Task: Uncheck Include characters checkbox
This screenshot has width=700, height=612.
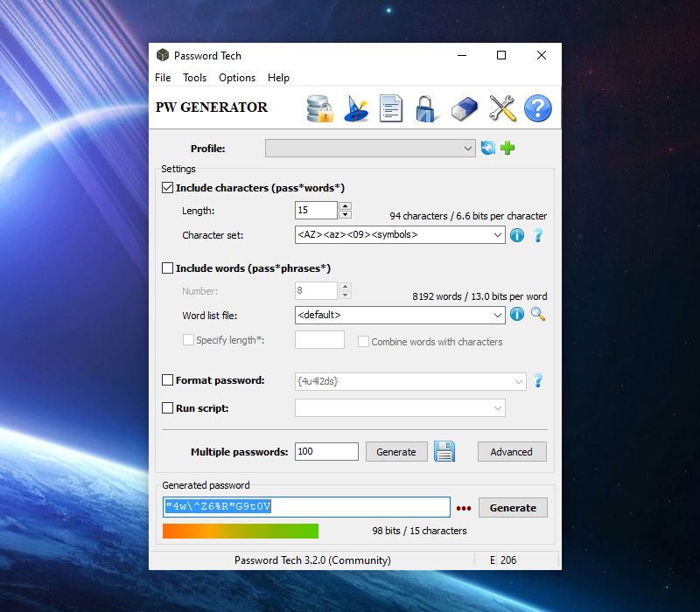Action: point(167,188)
